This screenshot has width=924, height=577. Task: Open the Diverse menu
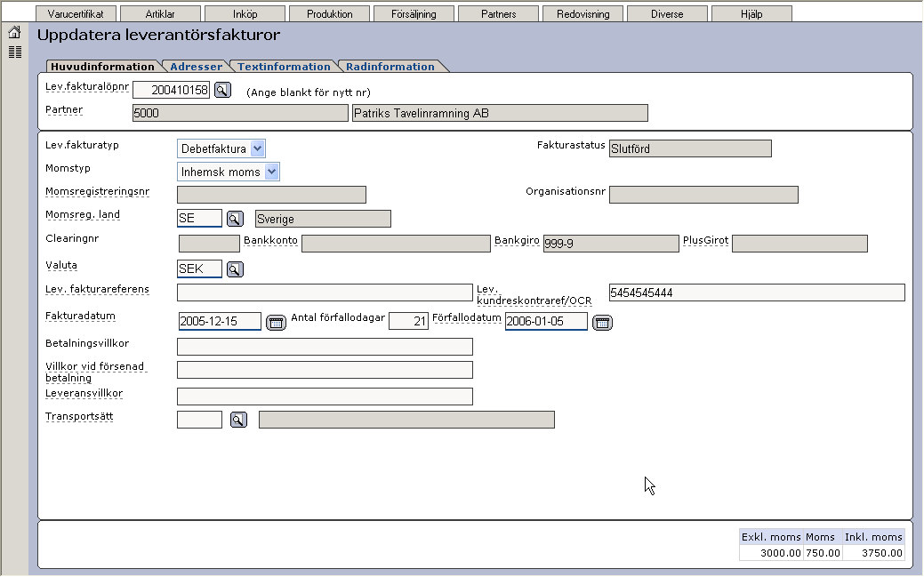click(667, 13)
